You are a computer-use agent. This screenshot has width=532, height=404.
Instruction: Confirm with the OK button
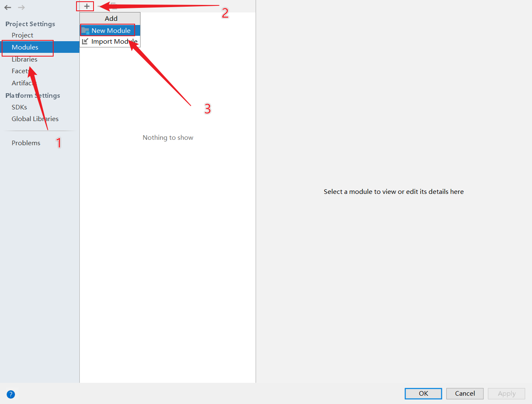[423, 394]
